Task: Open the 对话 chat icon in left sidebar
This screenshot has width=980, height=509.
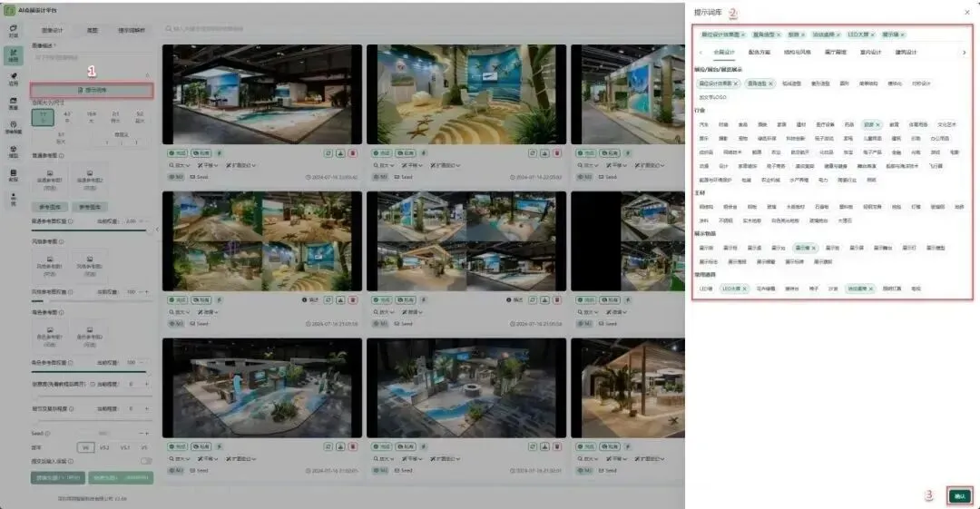Action: point(13,31)
